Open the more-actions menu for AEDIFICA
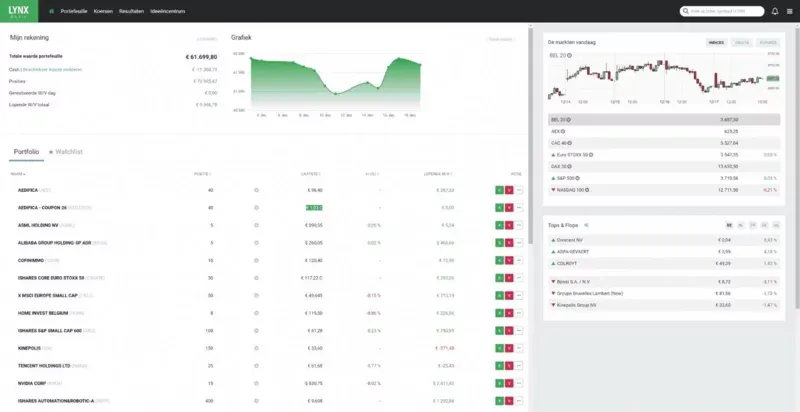This screenshot has width=800, height=412. [519, 190]
